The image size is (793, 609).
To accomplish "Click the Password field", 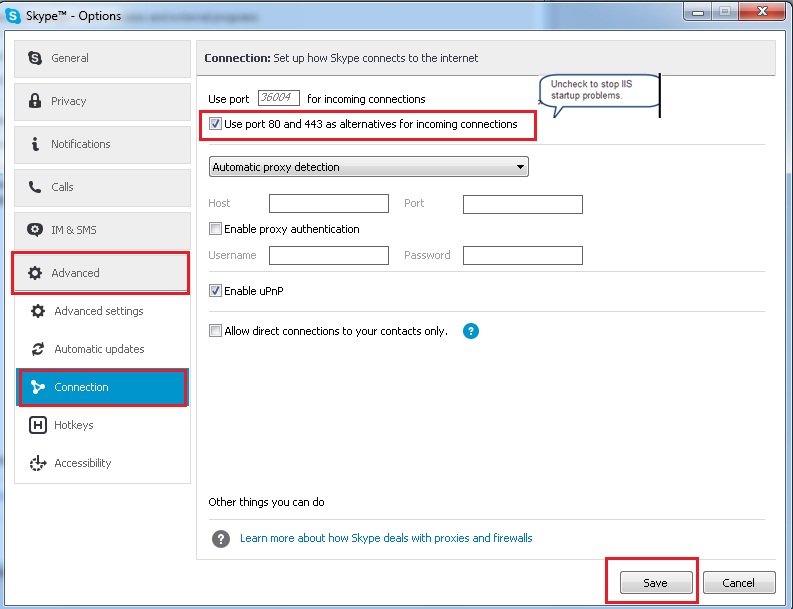I will pos(523,255).
